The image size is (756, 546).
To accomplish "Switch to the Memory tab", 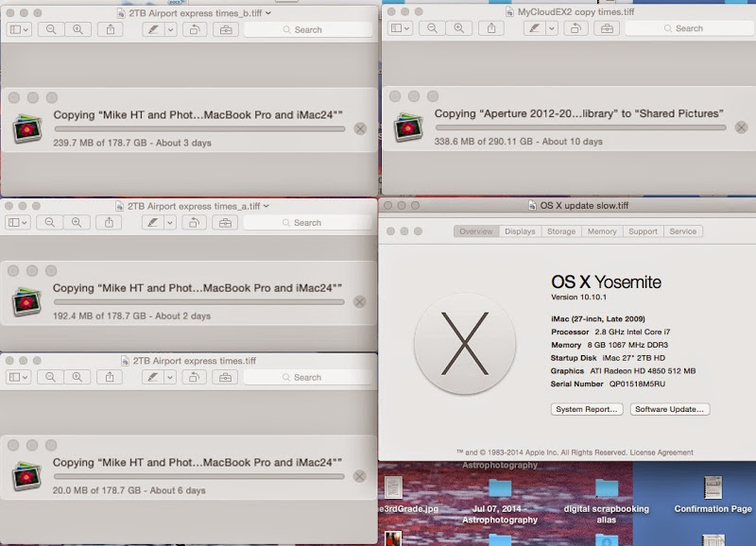I will click(602, 231).
